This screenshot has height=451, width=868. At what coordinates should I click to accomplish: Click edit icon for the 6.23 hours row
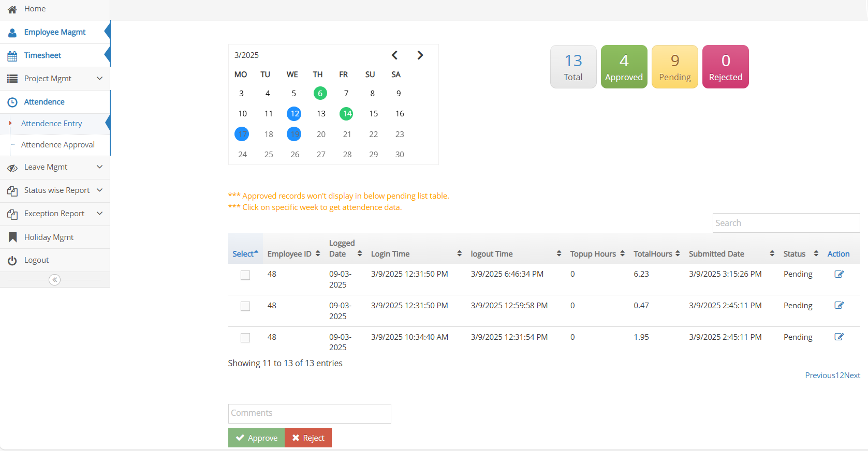point(839,274)
